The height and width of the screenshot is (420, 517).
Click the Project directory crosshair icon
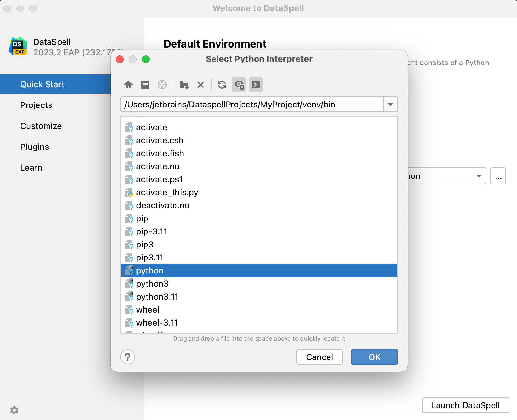162,85
